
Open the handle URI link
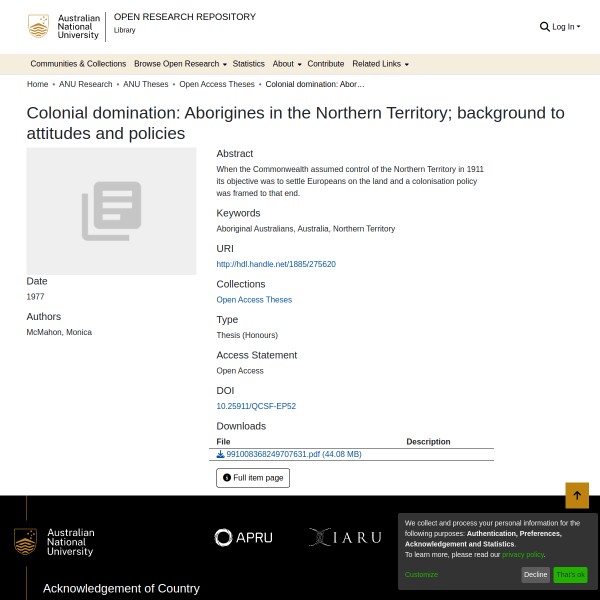(x=276, y=264)
